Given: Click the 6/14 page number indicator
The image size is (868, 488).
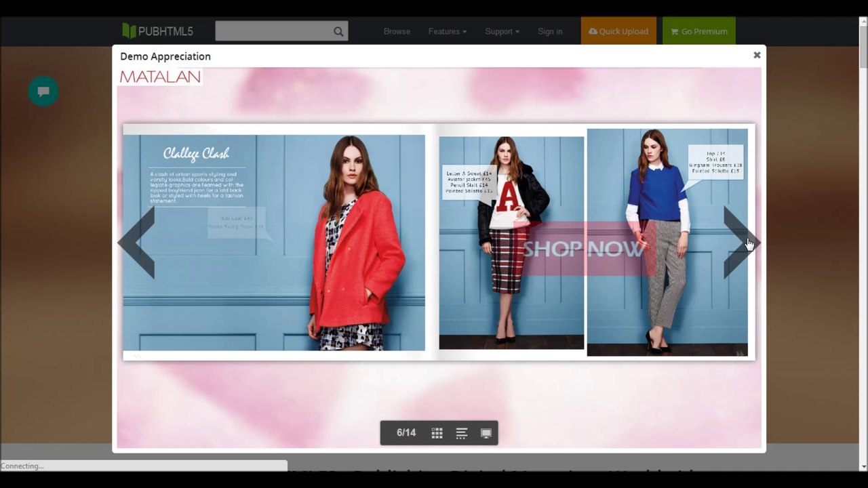Looking at the screenshot, I should [406, 432].
